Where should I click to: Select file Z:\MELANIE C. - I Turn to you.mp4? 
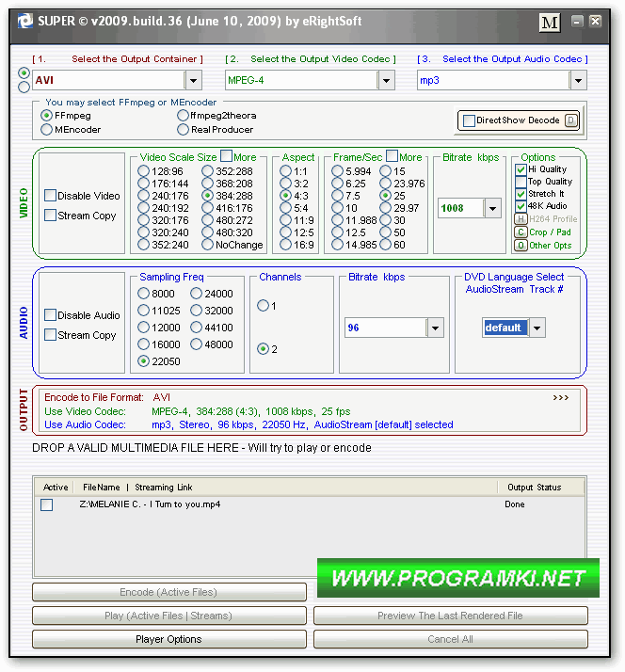150,504
